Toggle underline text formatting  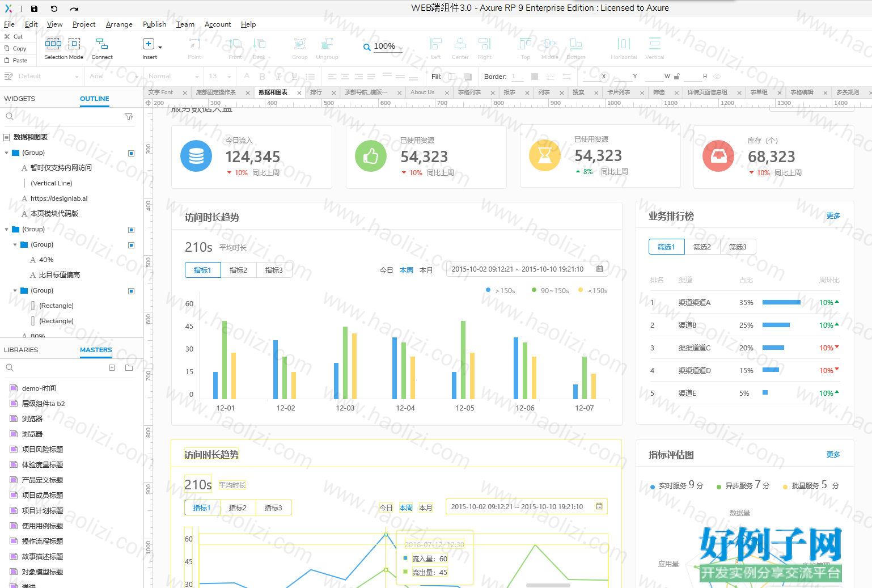coord(294,76)
